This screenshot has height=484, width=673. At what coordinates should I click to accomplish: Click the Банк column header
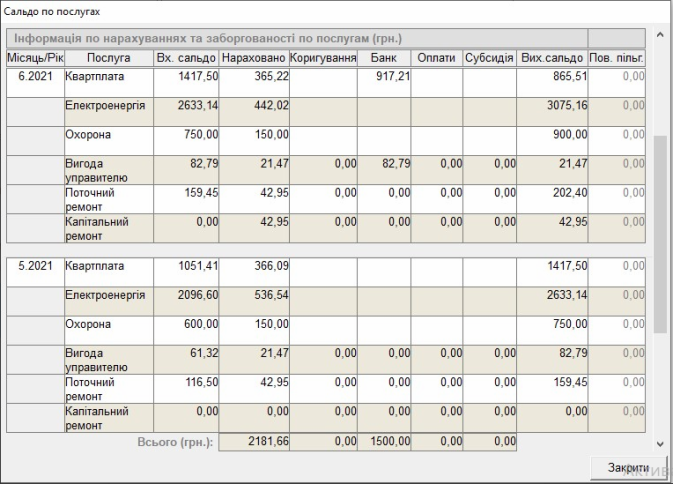tap(385, 58)
